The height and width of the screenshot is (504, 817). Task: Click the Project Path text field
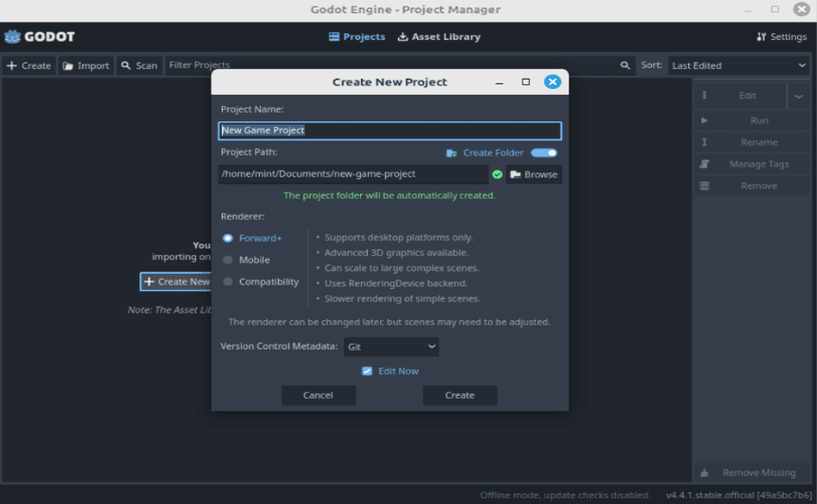click(353, 174)
